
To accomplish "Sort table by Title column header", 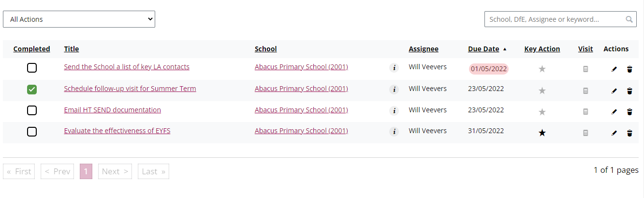I will point(72,49).
